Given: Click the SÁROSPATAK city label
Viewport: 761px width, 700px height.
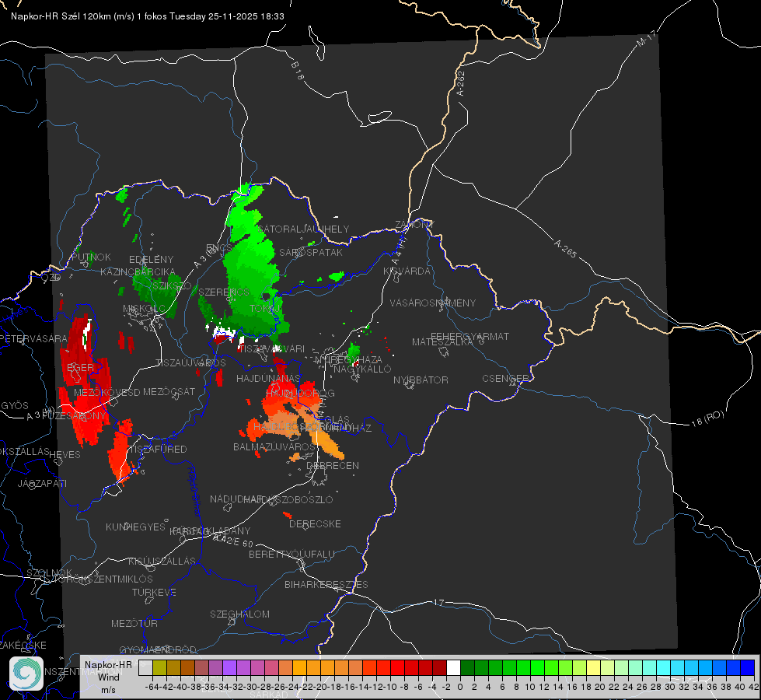Looking at the screenshot, I should pyautogui.click(x=311, y=253).
